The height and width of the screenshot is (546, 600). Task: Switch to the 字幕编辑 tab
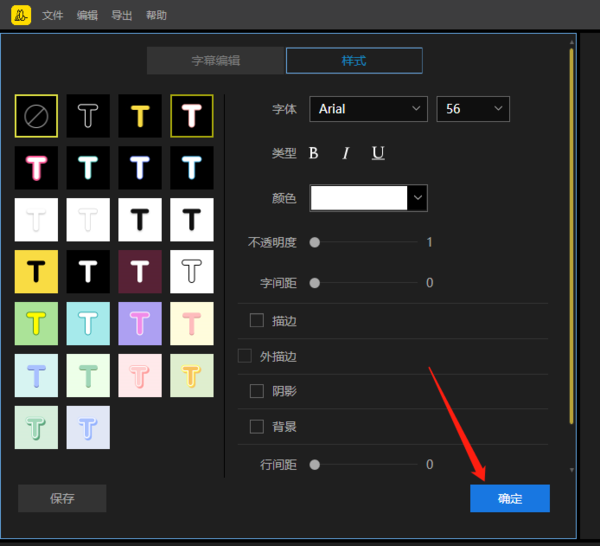click(216, 61)
